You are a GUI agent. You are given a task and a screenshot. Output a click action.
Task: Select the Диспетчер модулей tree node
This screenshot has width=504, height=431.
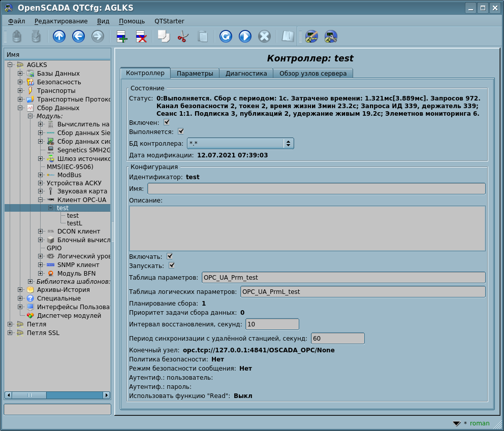click(x=69, y=316)
